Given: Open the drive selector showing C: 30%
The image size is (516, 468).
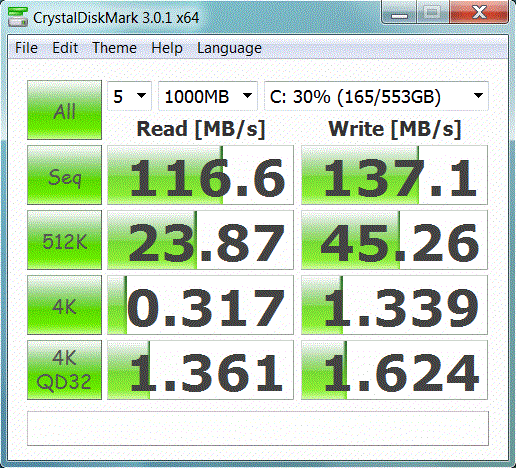Looking at the screenshot, I should point(376,96).
